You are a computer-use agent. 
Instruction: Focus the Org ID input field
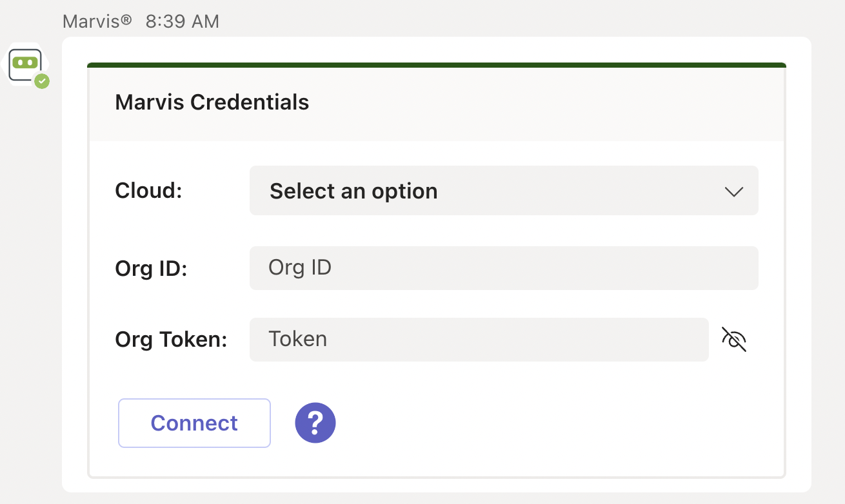pos(503,267)
